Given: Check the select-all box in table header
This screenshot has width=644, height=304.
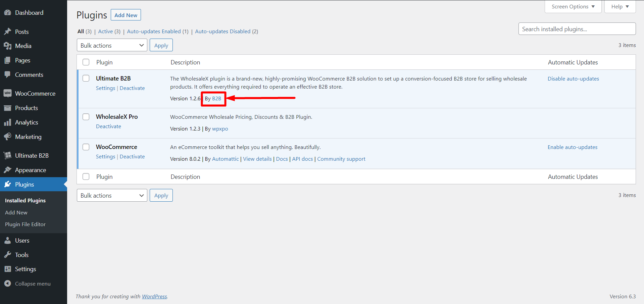Looking at the screenshot, I should pos(86,62).
